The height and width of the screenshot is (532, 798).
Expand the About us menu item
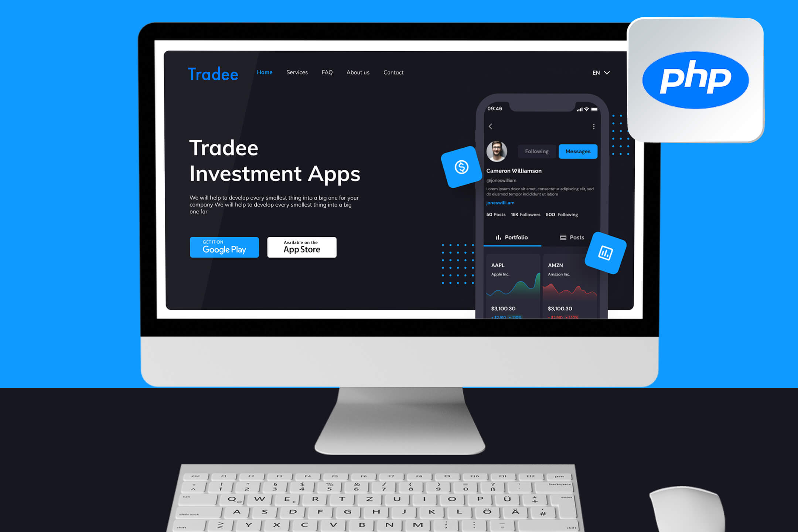pos(357,72)
